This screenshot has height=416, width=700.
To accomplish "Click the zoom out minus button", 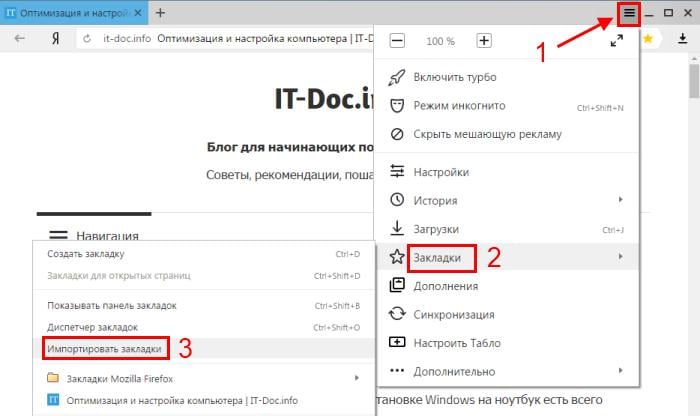I will (x=397, y=41).
